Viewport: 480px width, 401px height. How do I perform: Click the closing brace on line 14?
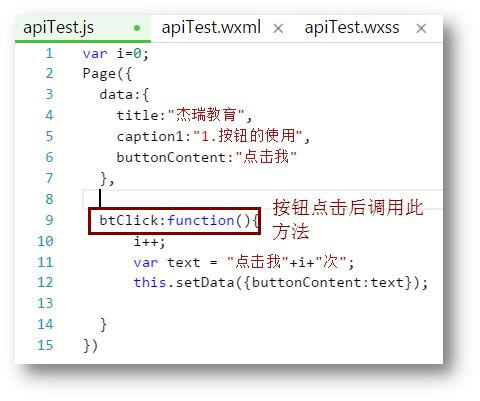pos(103,324)
